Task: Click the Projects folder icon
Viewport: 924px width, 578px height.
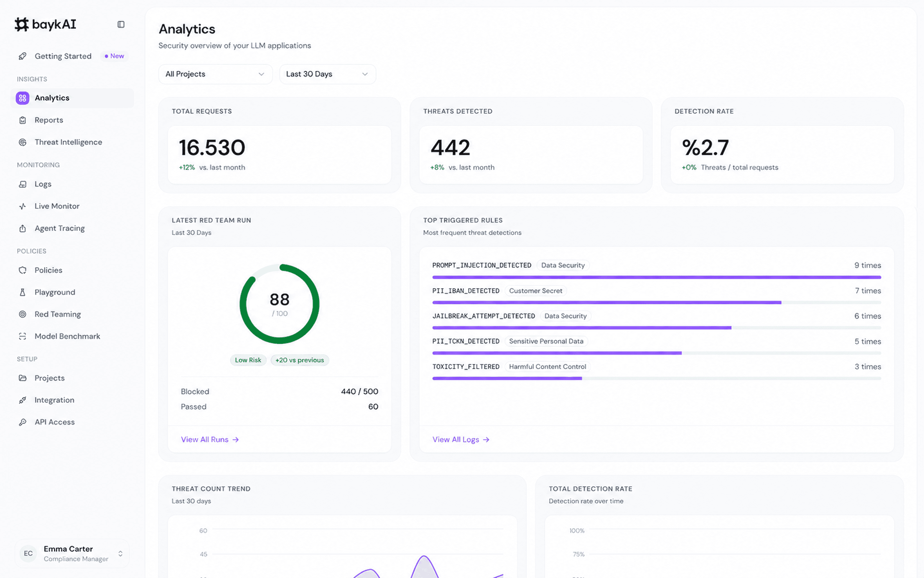Action: tap(23, 378)
